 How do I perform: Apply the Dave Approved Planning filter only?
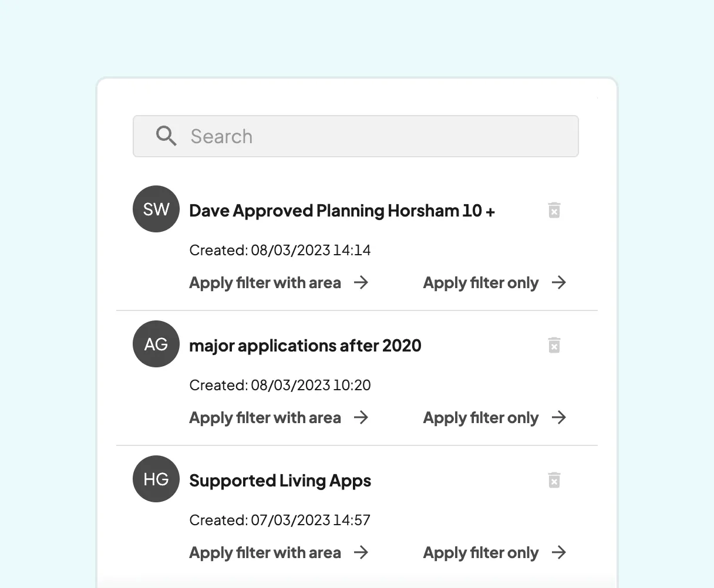point(480,283)
